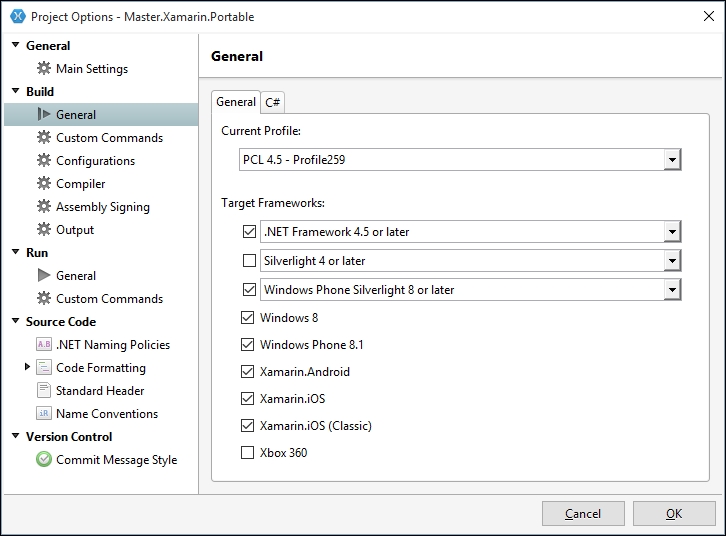The height and width of the screenshot is (536, 726).
Task: Open the Windows Phone Silverlight version dropdown
Action: point(672,290)
